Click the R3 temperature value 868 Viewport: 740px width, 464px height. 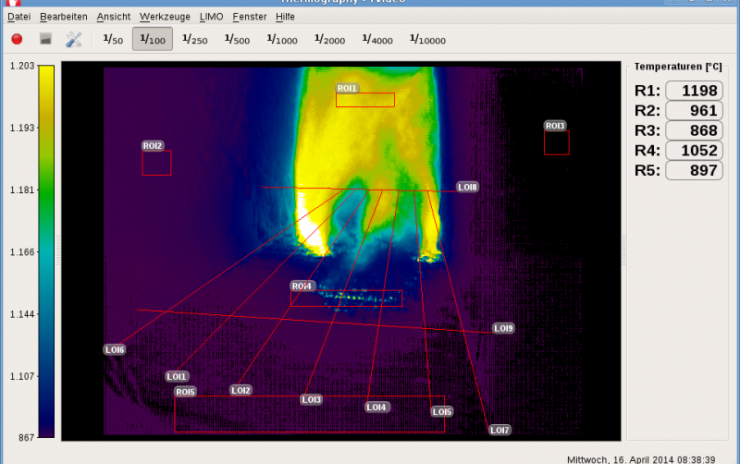tap(694, 130)
